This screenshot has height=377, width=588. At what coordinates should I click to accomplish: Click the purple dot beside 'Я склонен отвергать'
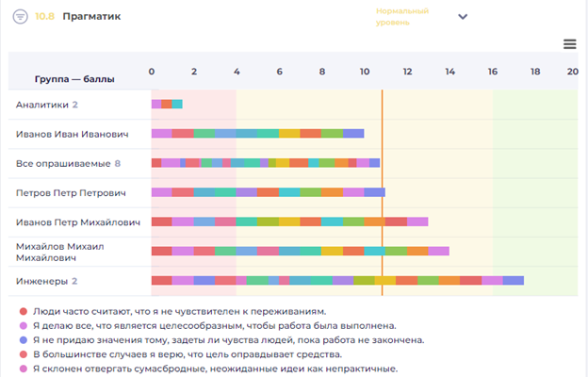[23, 369]
